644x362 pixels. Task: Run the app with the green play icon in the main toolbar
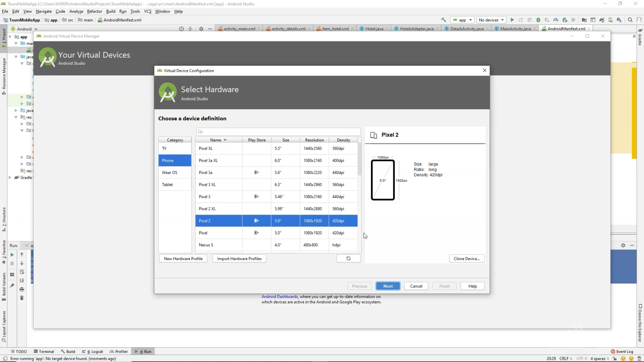tap(512, 20)
